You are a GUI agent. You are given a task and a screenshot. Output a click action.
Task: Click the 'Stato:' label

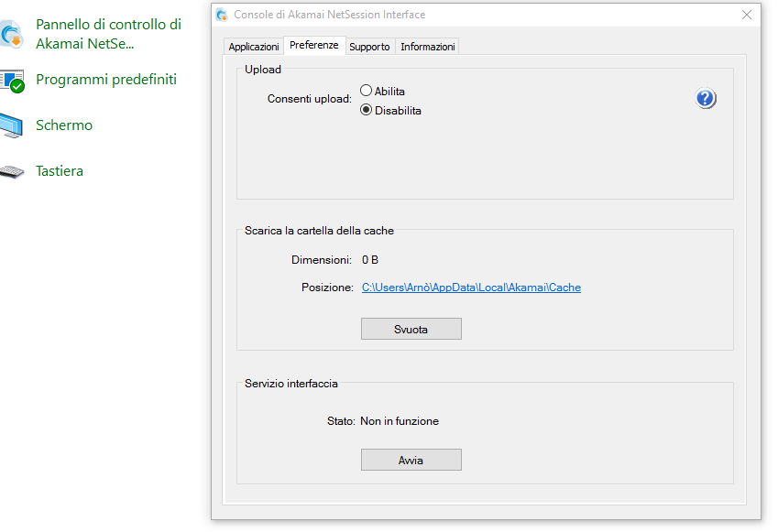point(341,421)
